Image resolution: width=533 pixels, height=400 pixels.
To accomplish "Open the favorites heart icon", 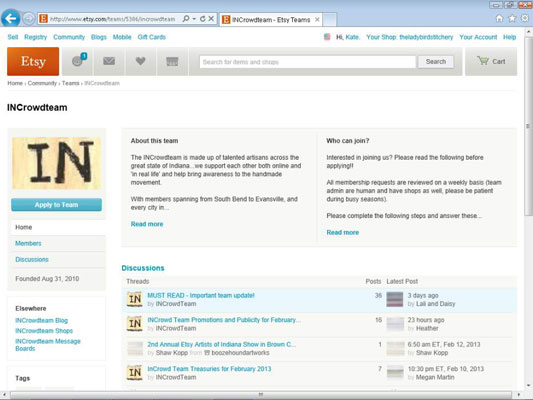I will pos(140,62).
